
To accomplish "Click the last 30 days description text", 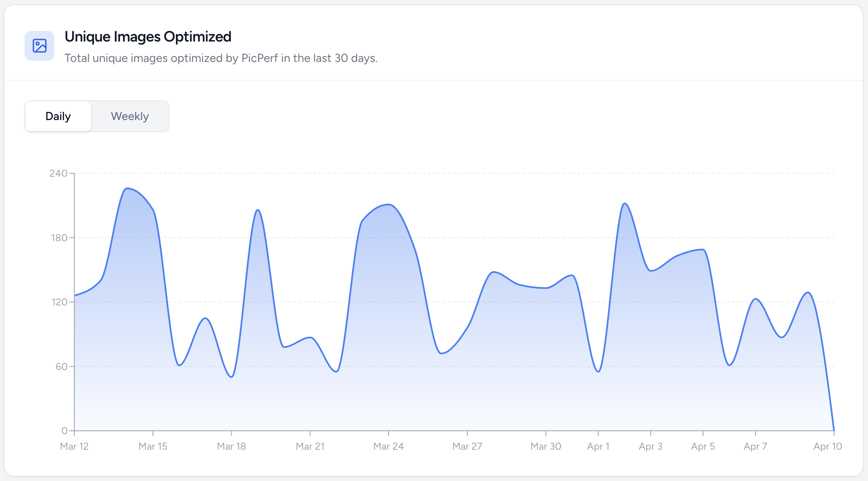I will [x=221, y=58].
